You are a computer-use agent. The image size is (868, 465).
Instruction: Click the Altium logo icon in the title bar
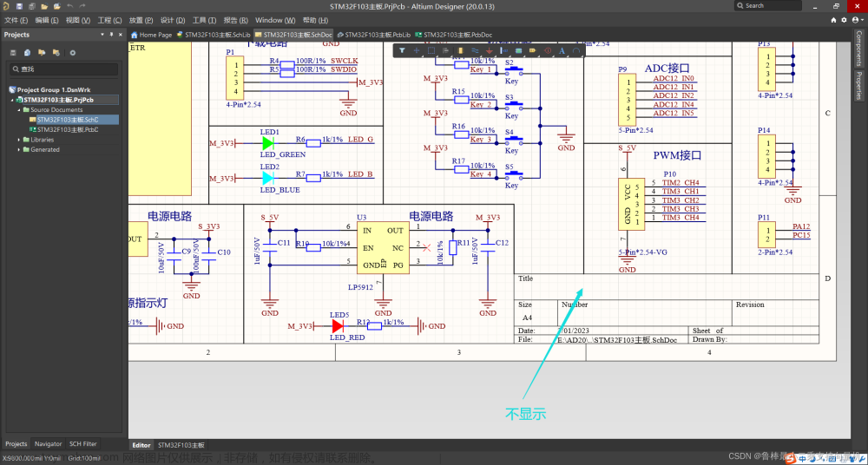pyautogui.click(x=5, y=6)
